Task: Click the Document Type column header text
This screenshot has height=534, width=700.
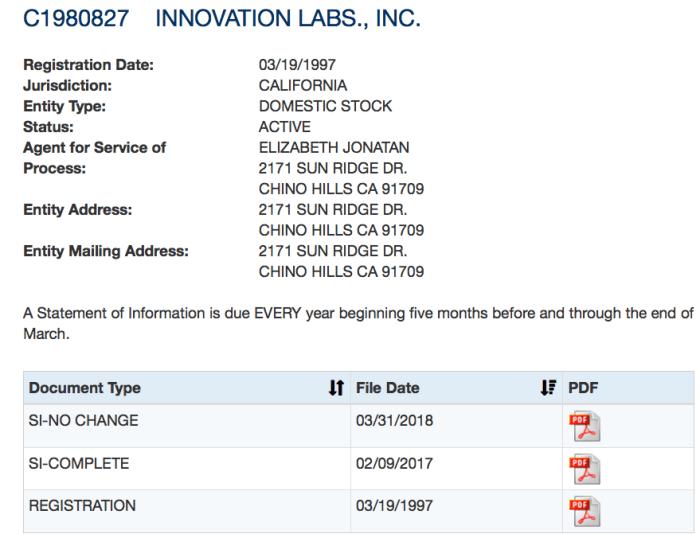Action: coord(85,388)
